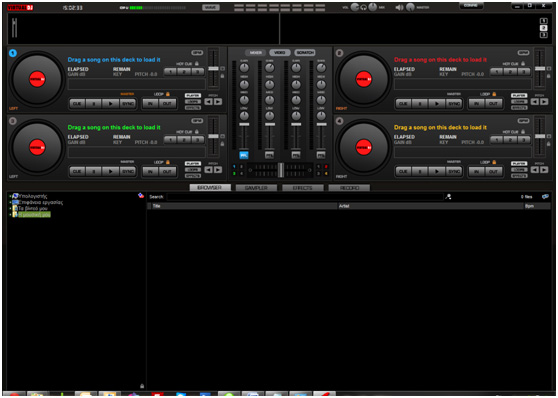The height and width of the screenshot is (398, 558).
Task: Hit CUE on deck 2
Action: [x=403, y=104]
